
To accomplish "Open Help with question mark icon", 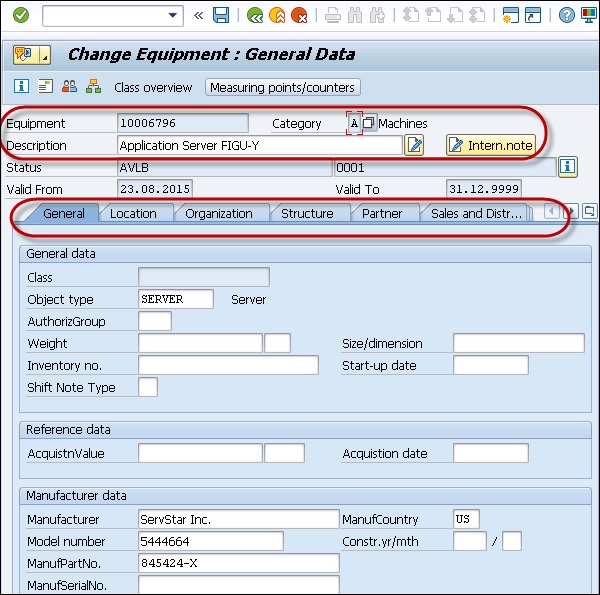I will 566,15.
